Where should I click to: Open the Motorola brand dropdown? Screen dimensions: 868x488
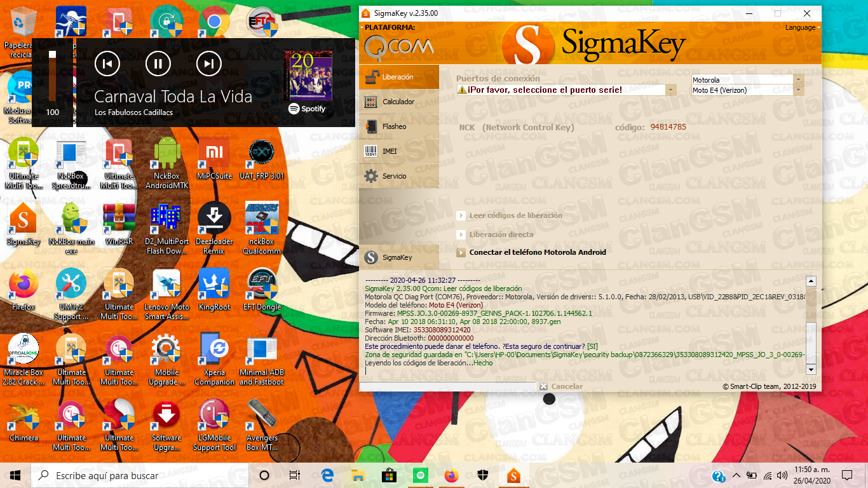click(799, 80)
